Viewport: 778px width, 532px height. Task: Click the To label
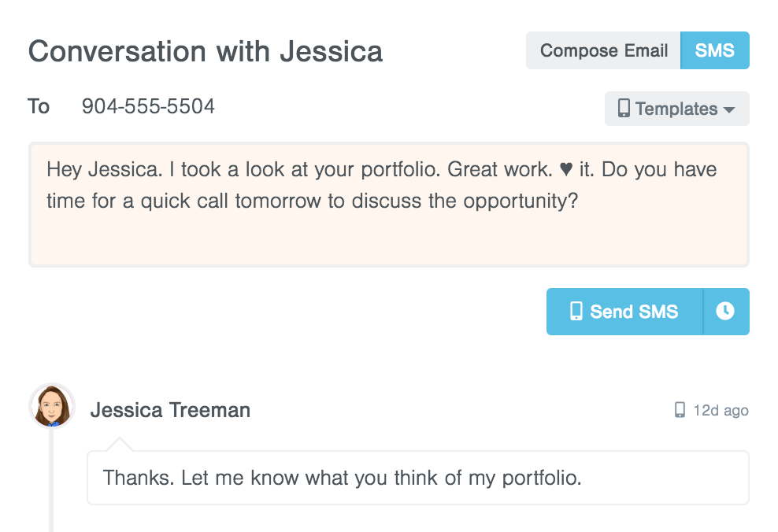coord(39,106)
